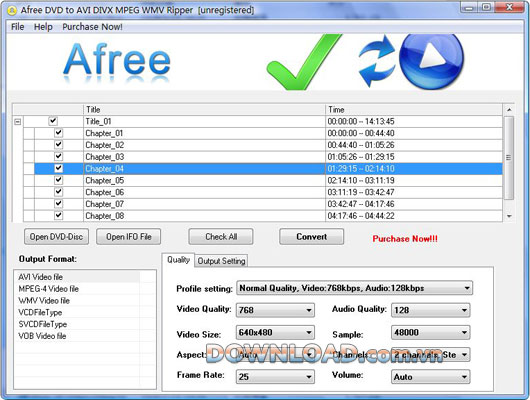Screen dimensions: 530x400
Task: Uncheck the Chapter_07 checkbox
Action: point(58,204)
